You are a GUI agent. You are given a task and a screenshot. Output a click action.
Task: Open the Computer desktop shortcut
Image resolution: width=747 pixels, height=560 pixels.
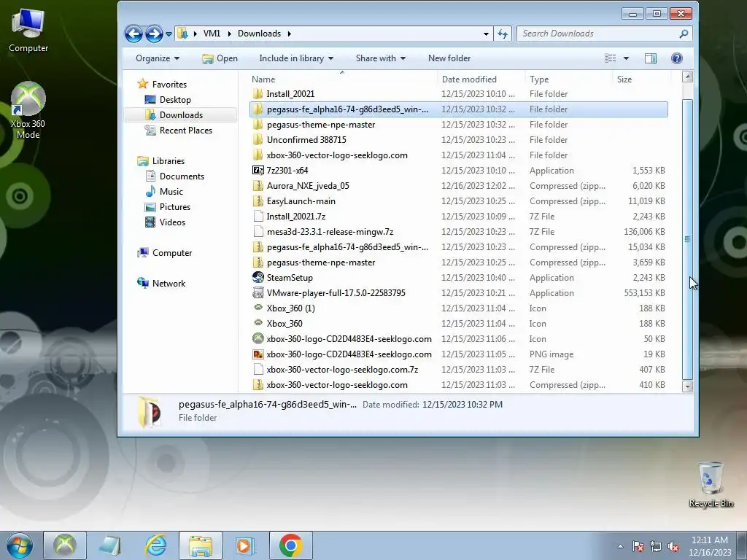[x=28, y=31]
